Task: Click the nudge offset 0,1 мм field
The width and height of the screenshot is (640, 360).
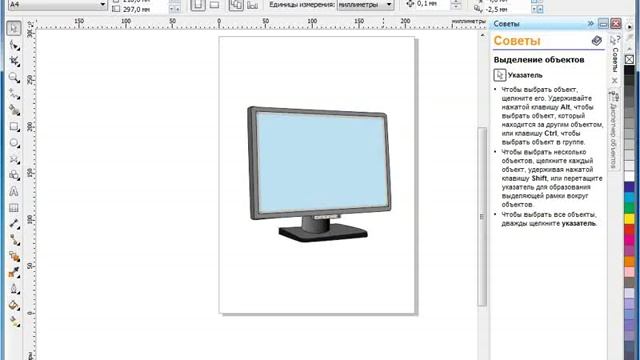Action: pyautogui.click(x=433, y=4)
